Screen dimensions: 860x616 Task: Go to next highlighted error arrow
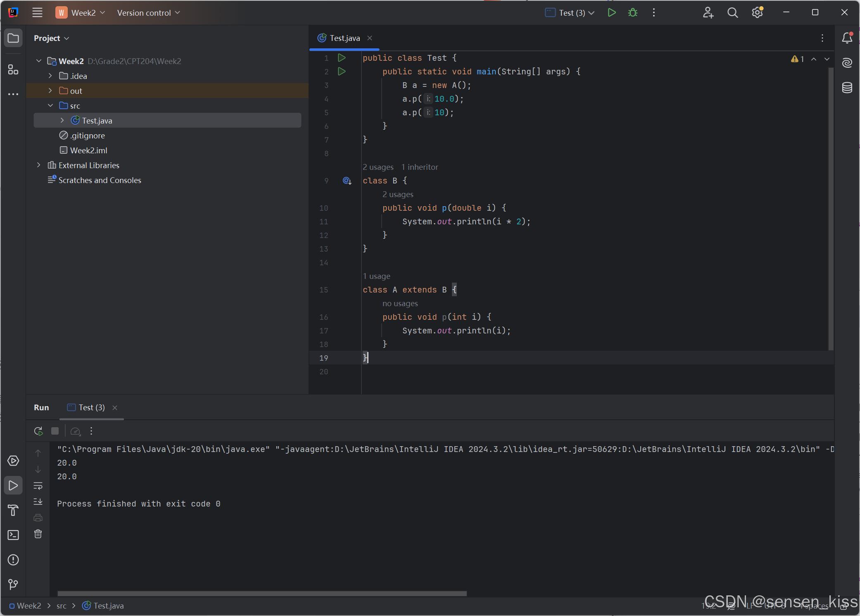(x=827, y=59)
